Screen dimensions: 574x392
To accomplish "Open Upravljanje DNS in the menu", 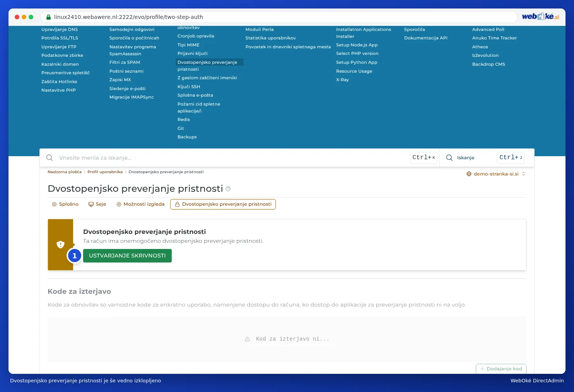I will pyautogui.click(x=60, y=29).
